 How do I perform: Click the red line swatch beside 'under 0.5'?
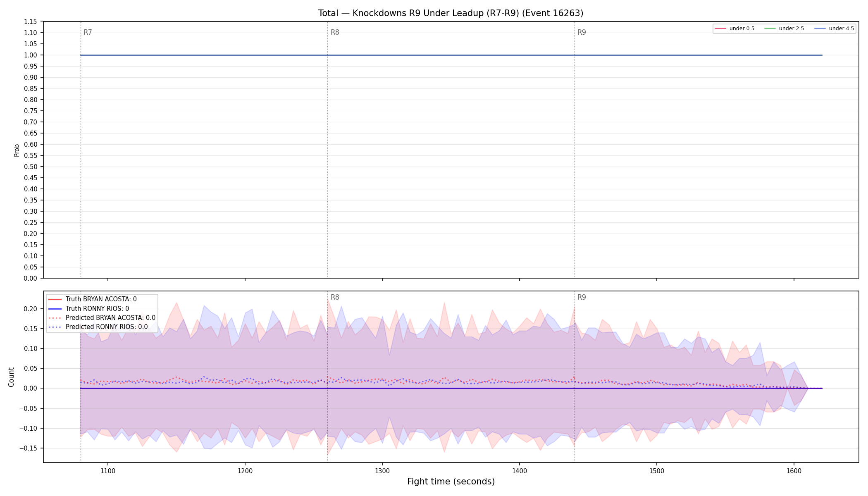click(x=720, y=29)
